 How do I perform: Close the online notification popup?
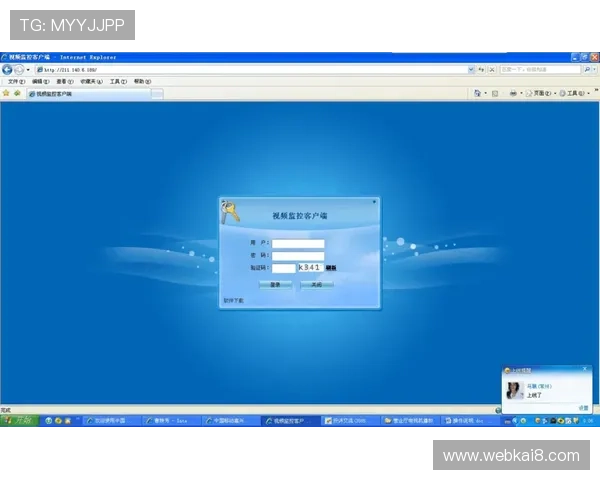pos(585,369)
